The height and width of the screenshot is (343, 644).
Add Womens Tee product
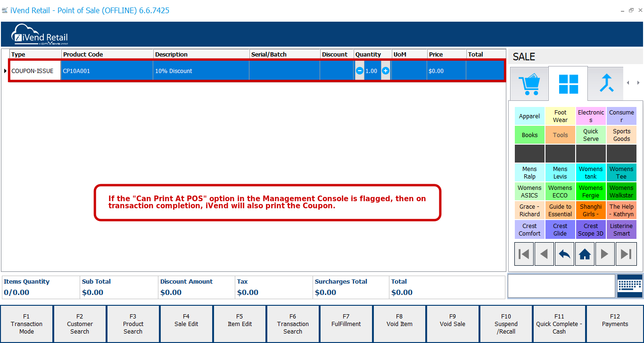coord(621,172)
